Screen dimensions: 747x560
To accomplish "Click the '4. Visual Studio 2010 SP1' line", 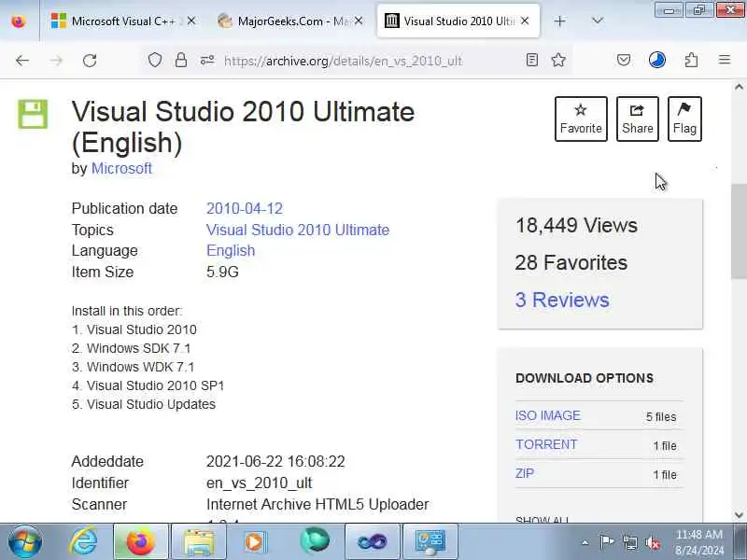I will (x=148, y=385).
